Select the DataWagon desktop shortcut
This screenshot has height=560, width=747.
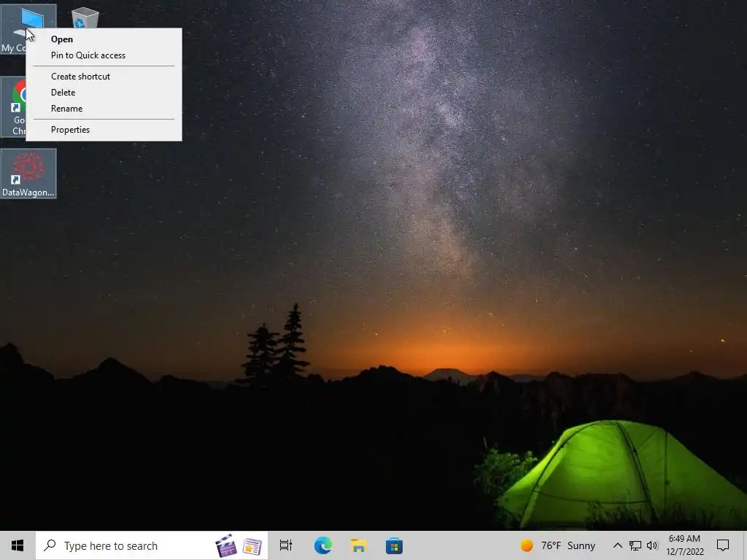click(28, 174)
